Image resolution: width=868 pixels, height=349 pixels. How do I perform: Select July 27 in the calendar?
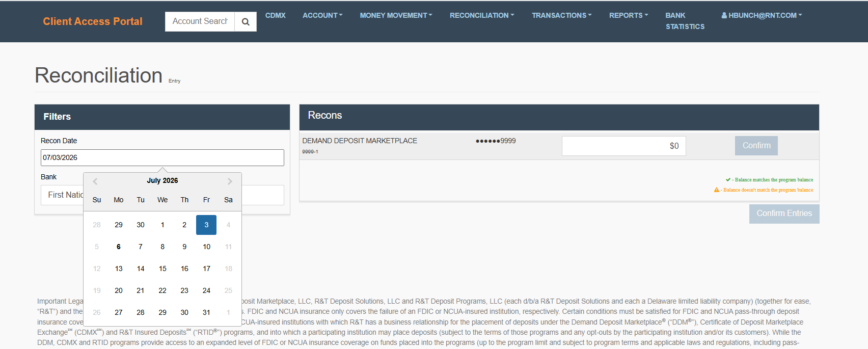(119, 312)
